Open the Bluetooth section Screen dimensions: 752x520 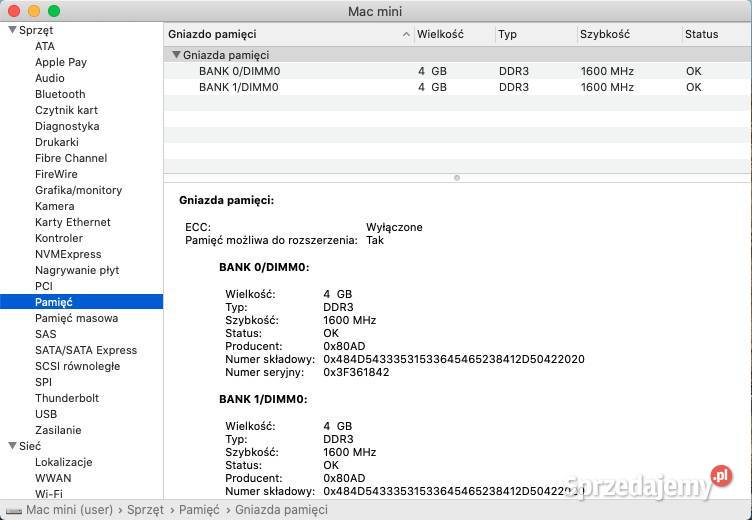[x=60, y=94]
